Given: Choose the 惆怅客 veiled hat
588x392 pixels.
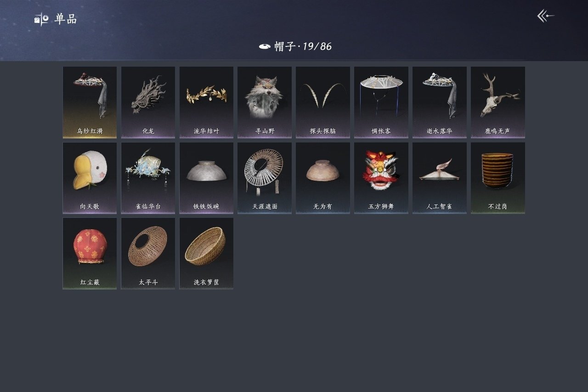Looking at the screenshot, I should [381, 102].
